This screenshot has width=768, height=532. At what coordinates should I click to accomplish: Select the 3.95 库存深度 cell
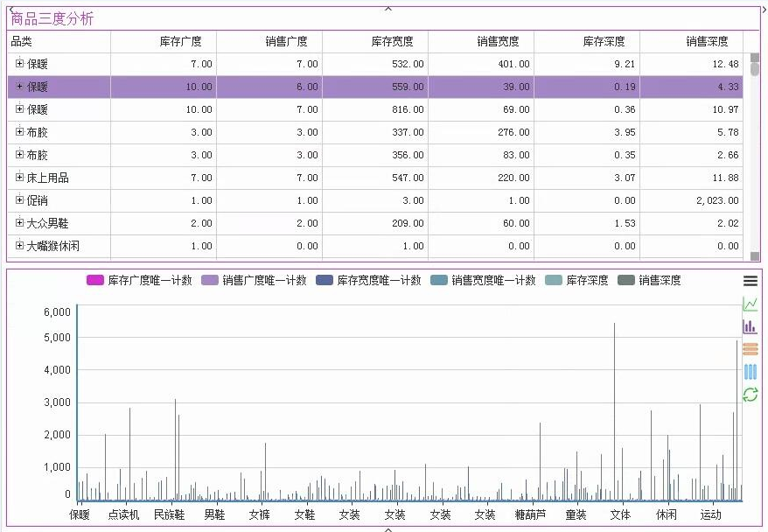click(587, 132)
